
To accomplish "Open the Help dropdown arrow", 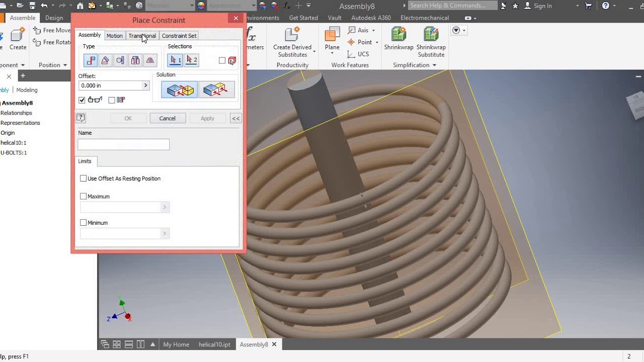I will [x=615, y=6].
